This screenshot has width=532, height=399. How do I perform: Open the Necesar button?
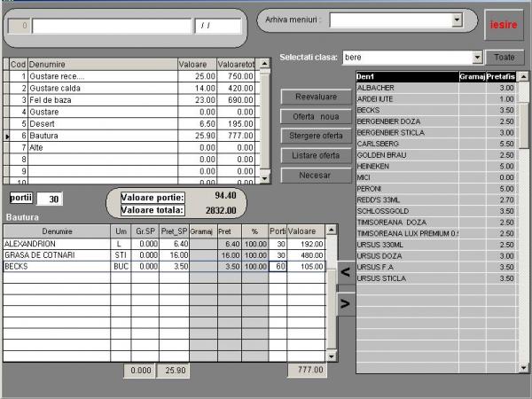click(316, 176)
